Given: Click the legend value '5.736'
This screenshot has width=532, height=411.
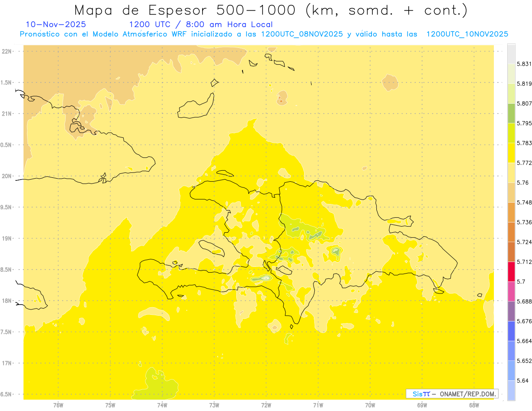Looking at the screenshot, I should click(524, 222).
